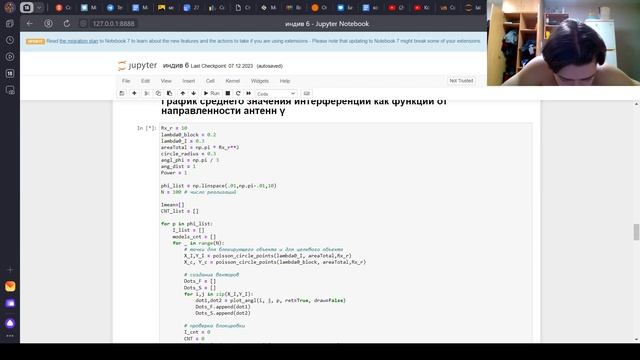Click the Last Checkpoint 07.12.2023 text
640x360 pixels.
[x=222, y=66]
